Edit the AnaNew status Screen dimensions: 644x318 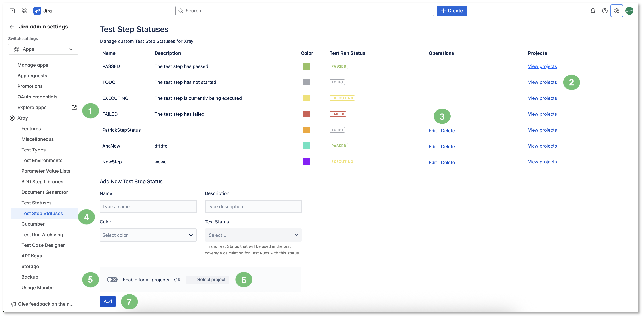click(x=433, y=147)
